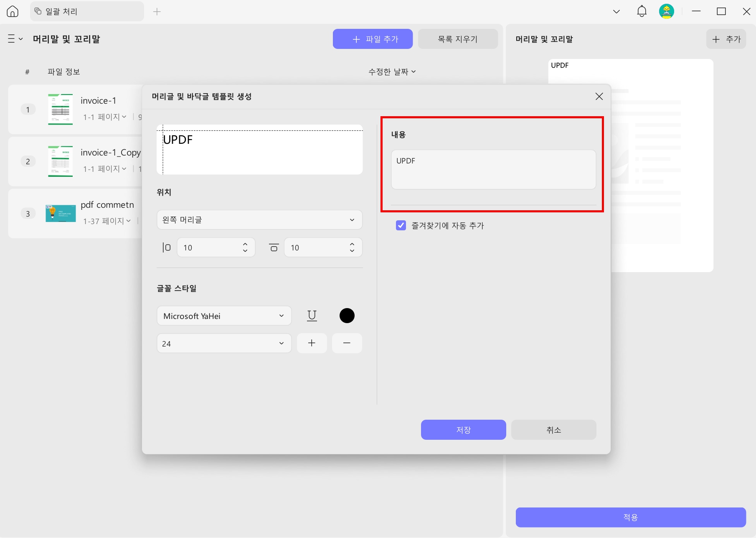Expand 1-37 페이지 page range dropdown
The height and width of the screenshot is (538, 756).
pos(107,221)
